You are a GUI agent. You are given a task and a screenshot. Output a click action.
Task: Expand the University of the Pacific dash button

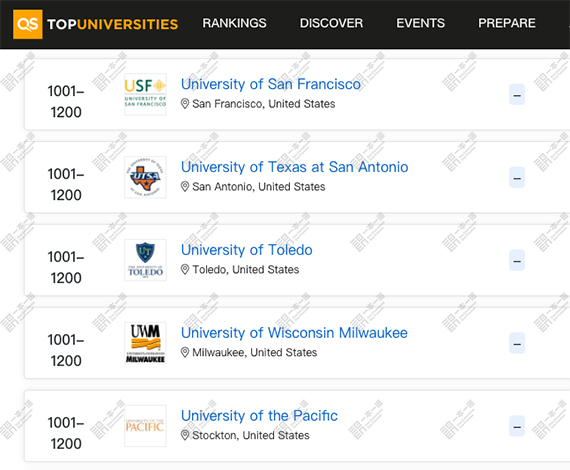(x=517, y=426)
